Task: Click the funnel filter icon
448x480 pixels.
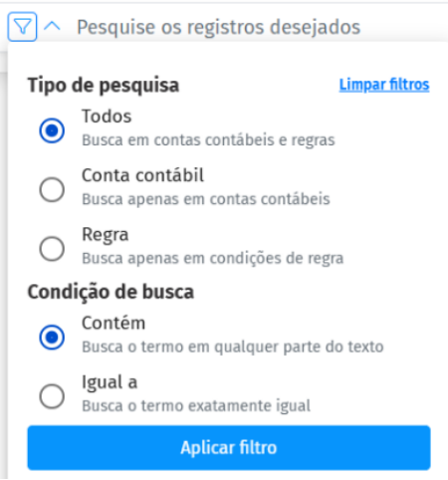Action: click(x=22, y=27)
